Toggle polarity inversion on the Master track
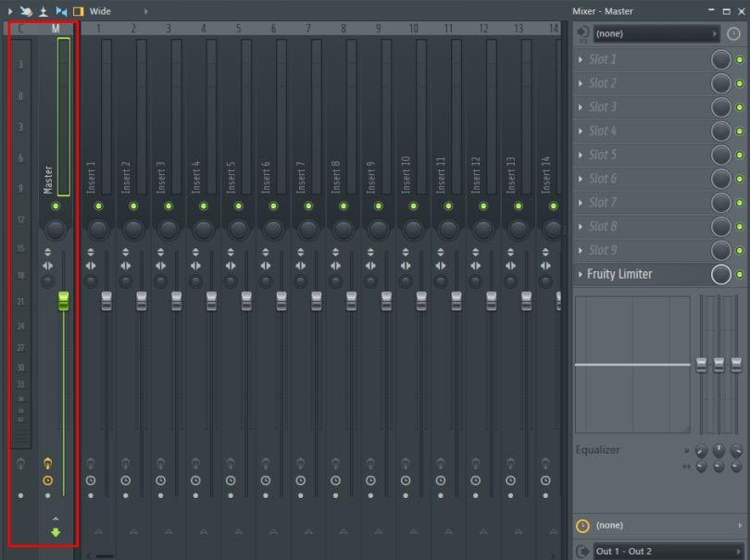The image size is (750, 560). pyautogui.click(x=48, y=252)
